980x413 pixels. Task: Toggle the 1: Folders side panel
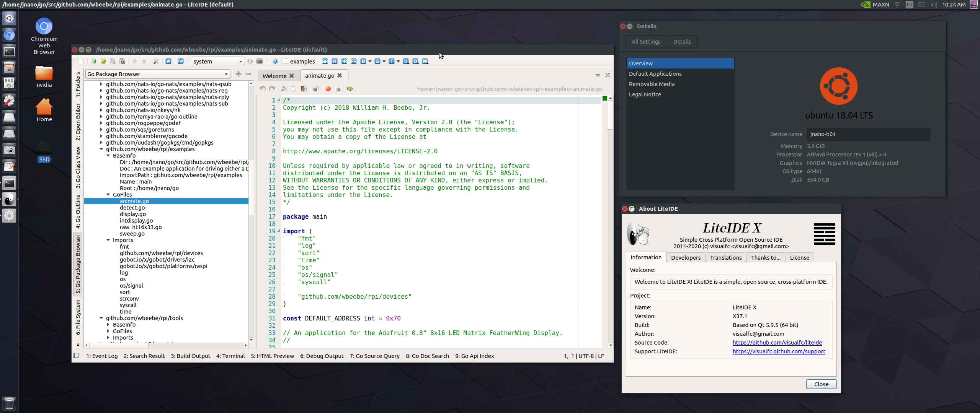pyautogui.click(x=78, y=85)
